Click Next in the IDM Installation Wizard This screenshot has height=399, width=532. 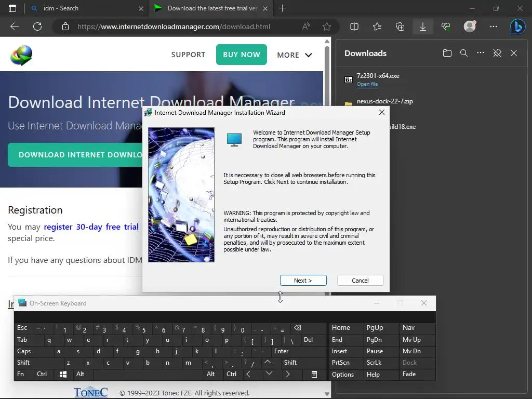[303, 280]
